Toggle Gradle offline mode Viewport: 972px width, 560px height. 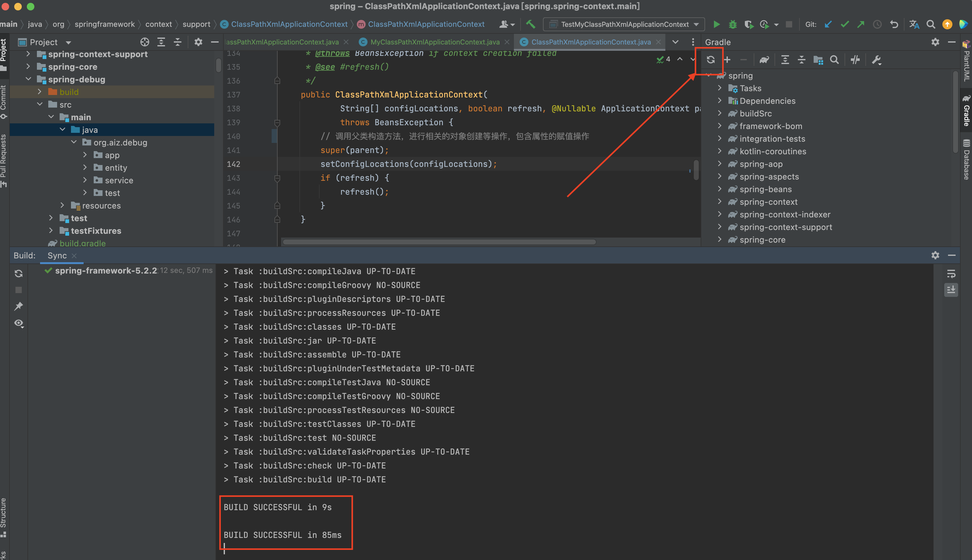pyautogui.click(x=855, y=60)
